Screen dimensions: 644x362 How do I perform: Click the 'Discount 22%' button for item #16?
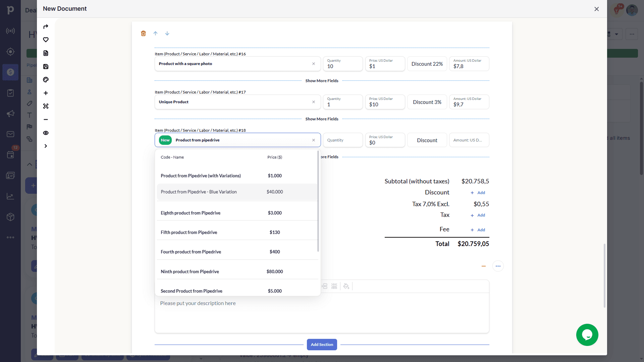click(x=427, y=64)
